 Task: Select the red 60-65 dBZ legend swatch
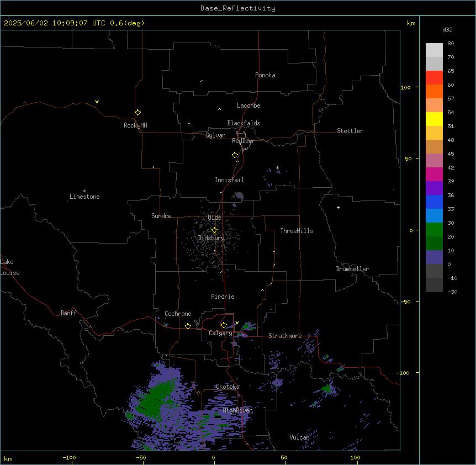pos(434,78)
